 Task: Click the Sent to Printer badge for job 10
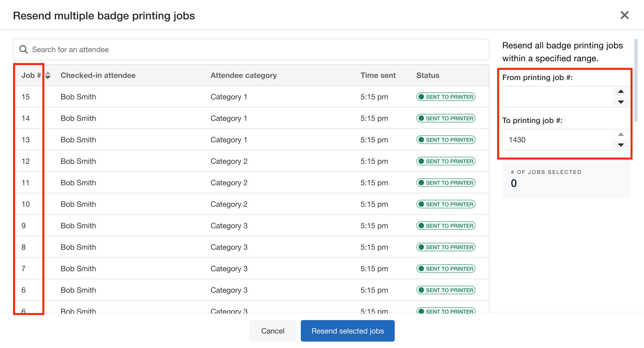pyautogui.click(x=446, y=204)
